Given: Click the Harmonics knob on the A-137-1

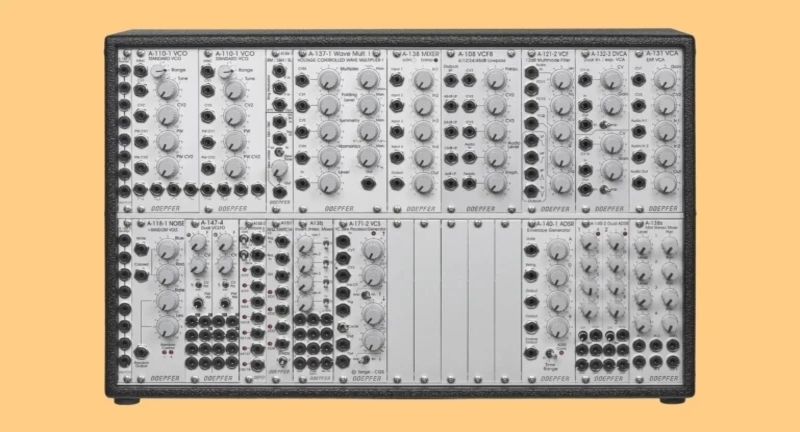Looking at the screenshot, I should coord(329,157).
